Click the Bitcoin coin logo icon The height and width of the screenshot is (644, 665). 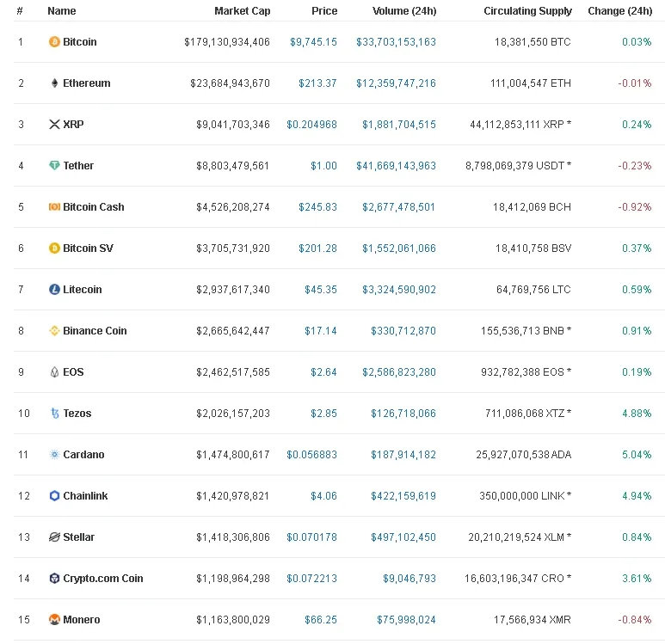click(54, 42)
